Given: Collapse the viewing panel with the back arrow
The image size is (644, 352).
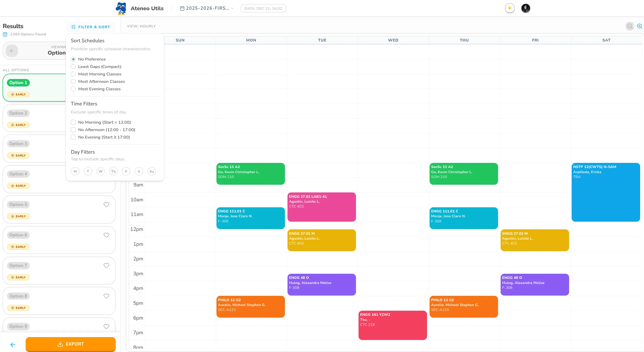Looking at the screenshot, I should pyautogui.click(x=12, y=51).
